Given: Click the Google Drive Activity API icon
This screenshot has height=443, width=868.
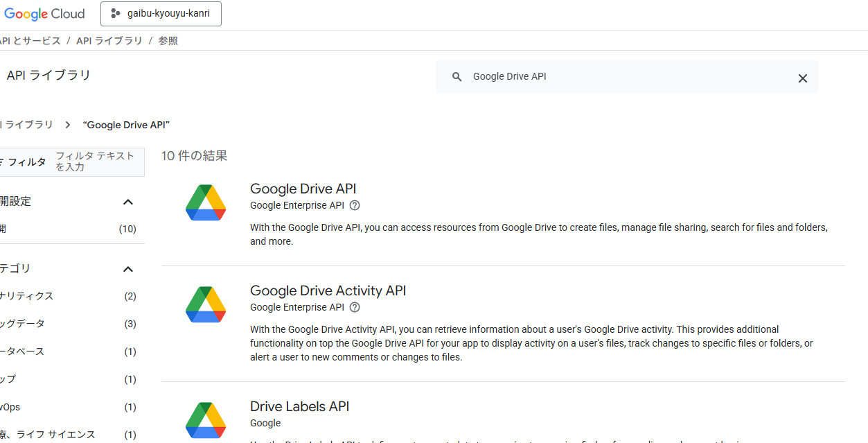Looking at the screenshot, I should (x=206, y=305).
